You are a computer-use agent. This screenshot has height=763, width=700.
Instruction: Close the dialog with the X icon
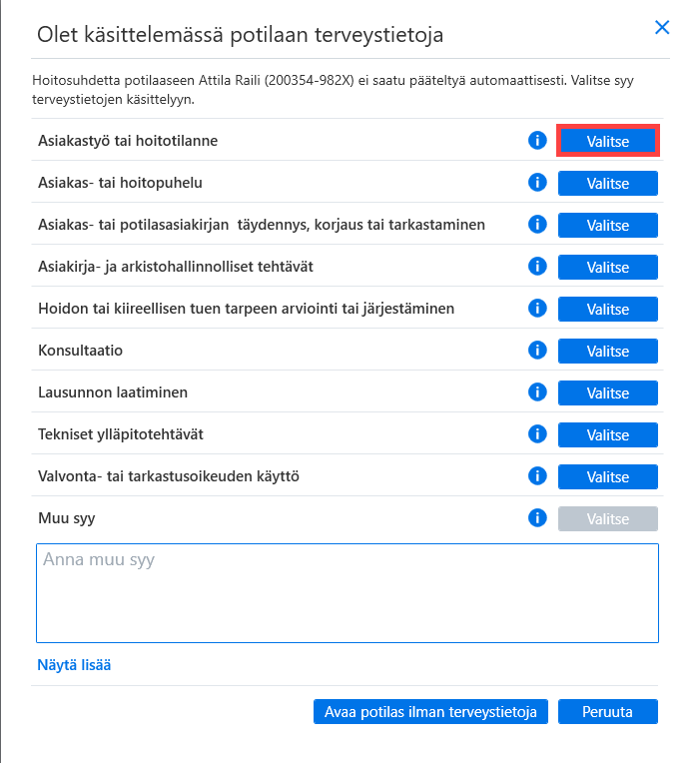pos(662,27)
